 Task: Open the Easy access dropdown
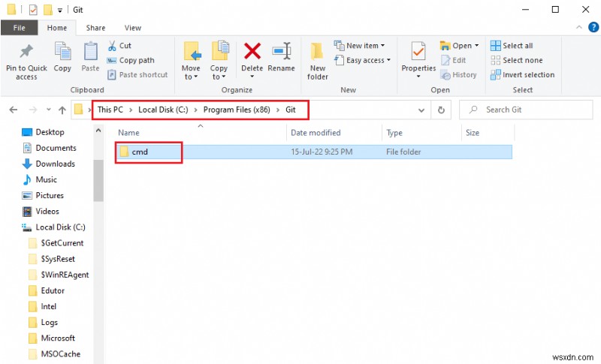(x=362, y=60)
